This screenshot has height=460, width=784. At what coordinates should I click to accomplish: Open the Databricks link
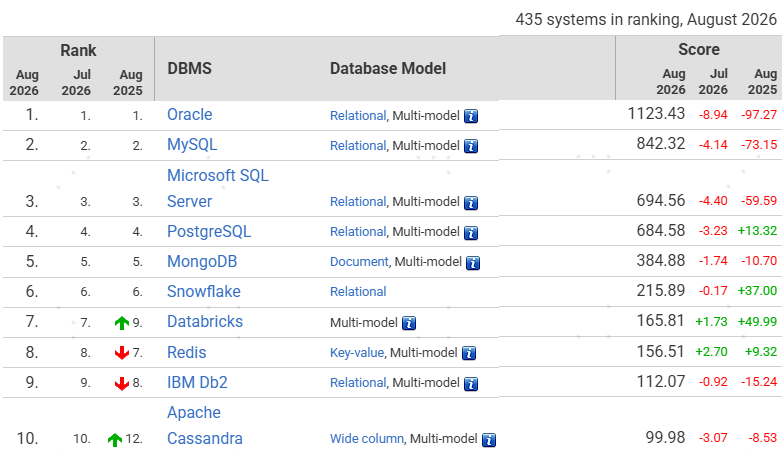pyautogui.click(x=204, y=322)
